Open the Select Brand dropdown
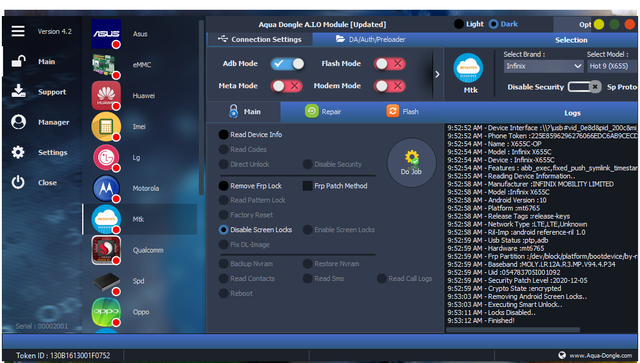Screen dimensions: 640x363 coord(543,66)
